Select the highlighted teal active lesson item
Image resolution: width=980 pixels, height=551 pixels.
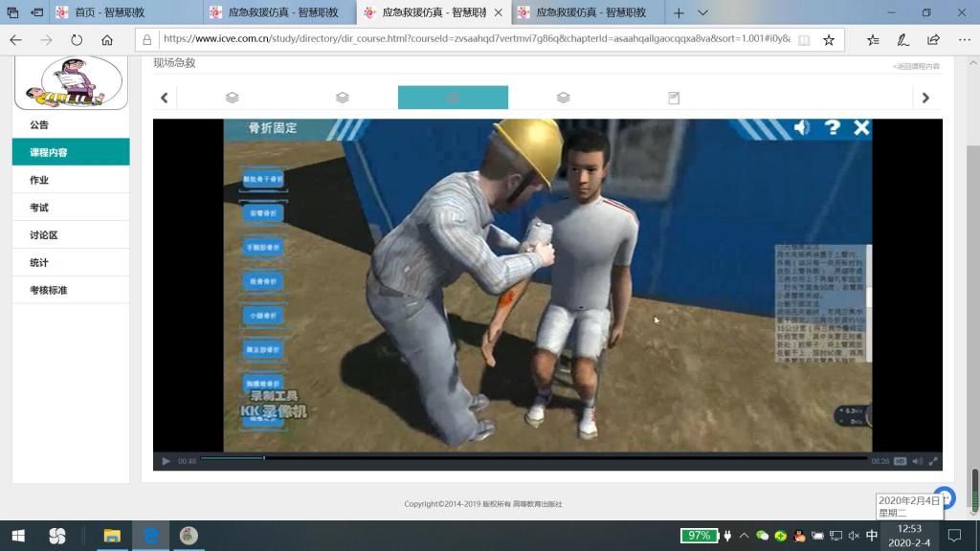pyautogui.click(x=453, y=98)
